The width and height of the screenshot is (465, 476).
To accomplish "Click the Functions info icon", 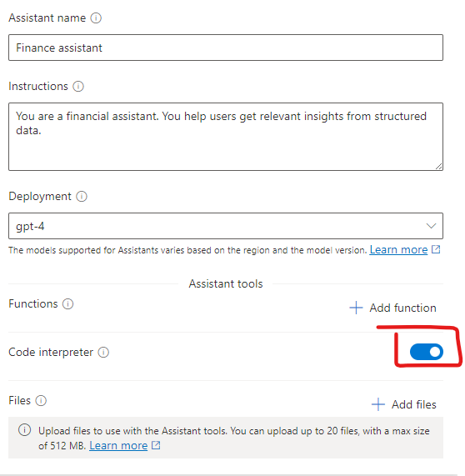I will [68, 304].
